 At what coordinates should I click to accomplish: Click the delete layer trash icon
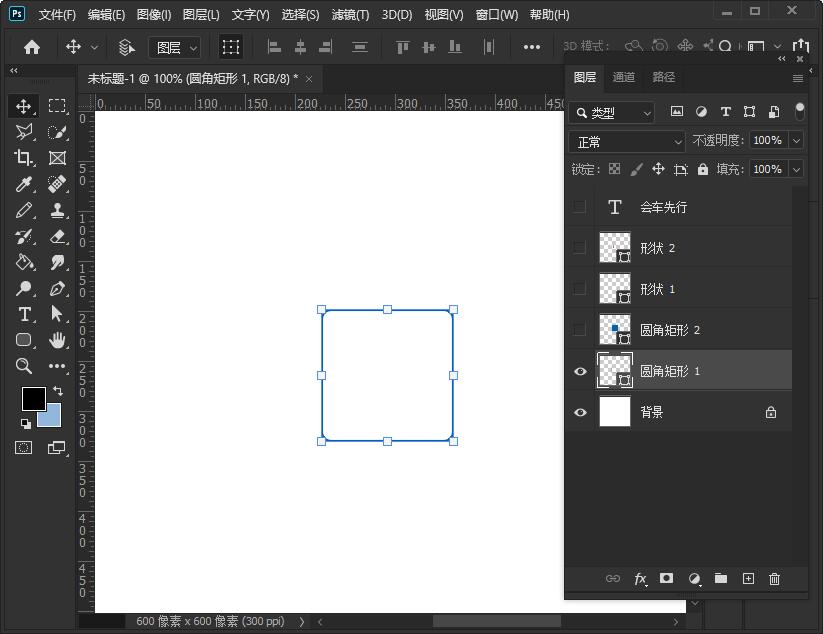click(774, 579)
